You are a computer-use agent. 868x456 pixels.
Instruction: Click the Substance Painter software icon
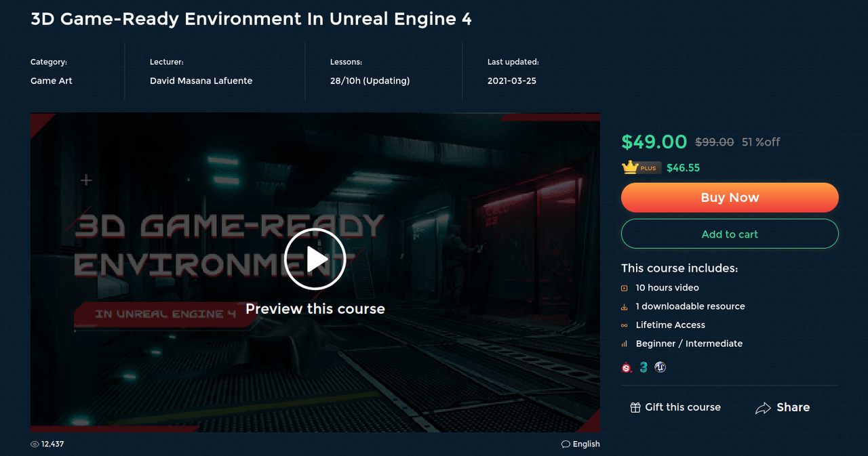[x=627, y=368]
